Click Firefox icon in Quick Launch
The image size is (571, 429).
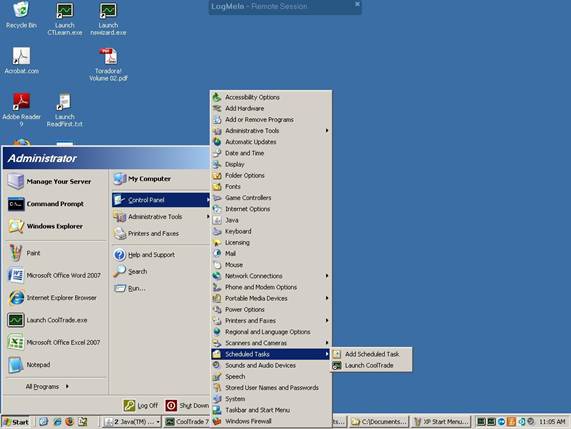coord(69,422)
